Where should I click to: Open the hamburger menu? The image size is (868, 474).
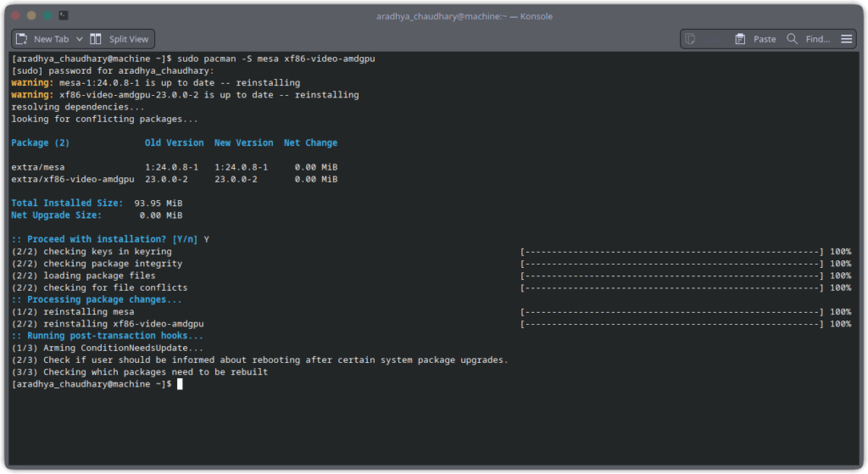pyautogui.click(x=847, y=39)
